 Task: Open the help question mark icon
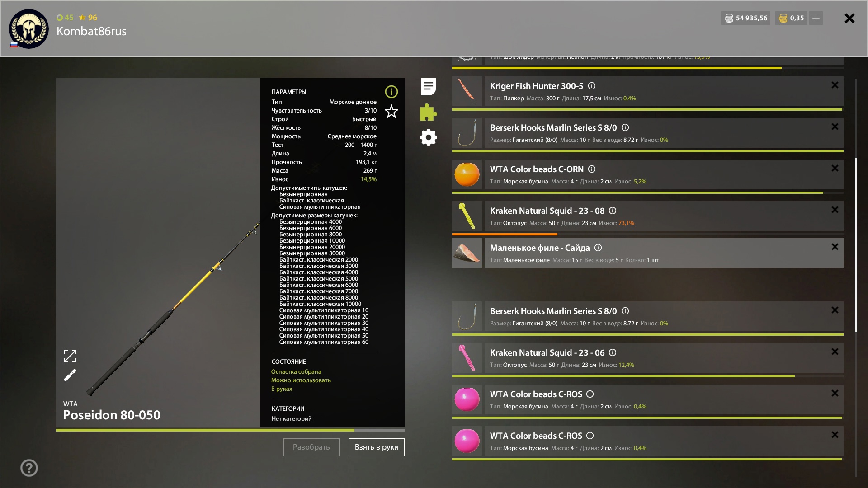point(29,468)
